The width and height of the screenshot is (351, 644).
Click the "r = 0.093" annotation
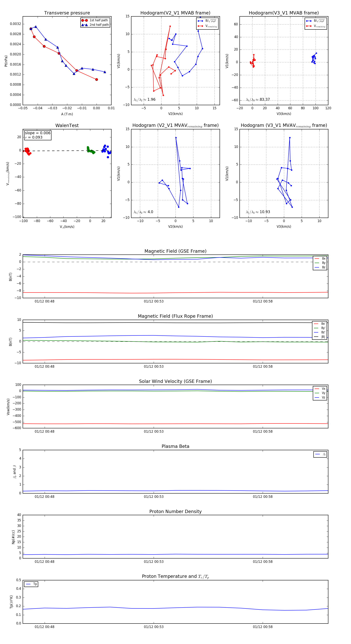34,137
